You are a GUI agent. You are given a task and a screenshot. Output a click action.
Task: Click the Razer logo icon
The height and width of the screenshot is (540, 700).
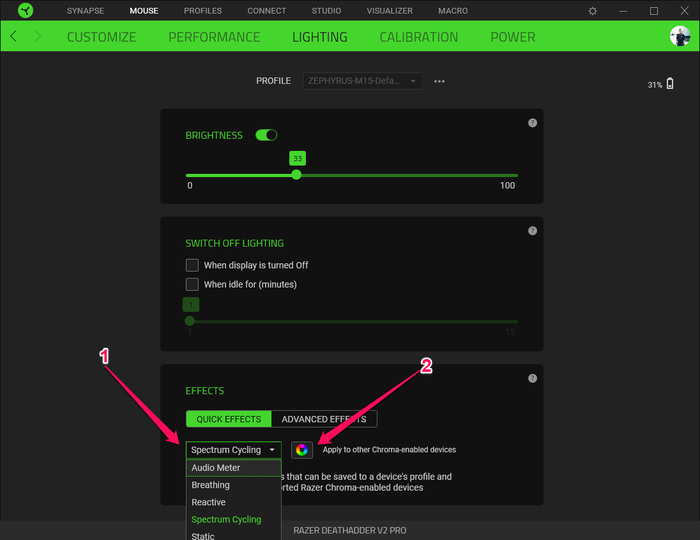click(25, 10)
